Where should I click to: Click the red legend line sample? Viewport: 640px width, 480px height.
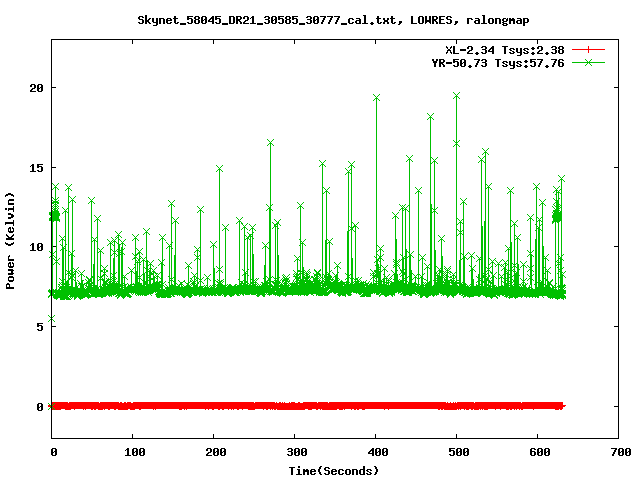coord(588,50)
